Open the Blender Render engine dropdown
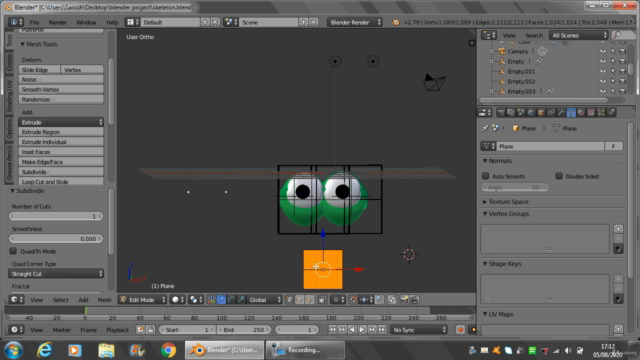The width and height of the screenshot is (640, 360). click(x=355, y=22)
